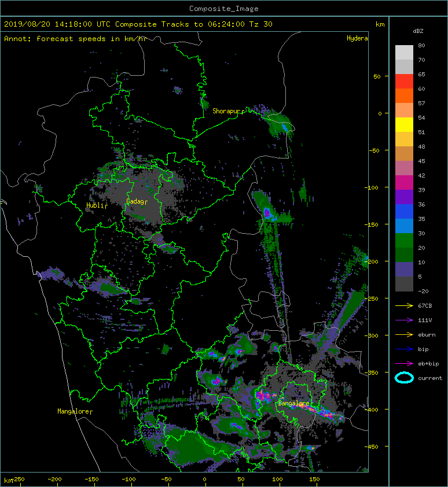This screenshot has height=487, width=448.
Task: Click the yellow eburn arrow legend icon
Action: 404,335
